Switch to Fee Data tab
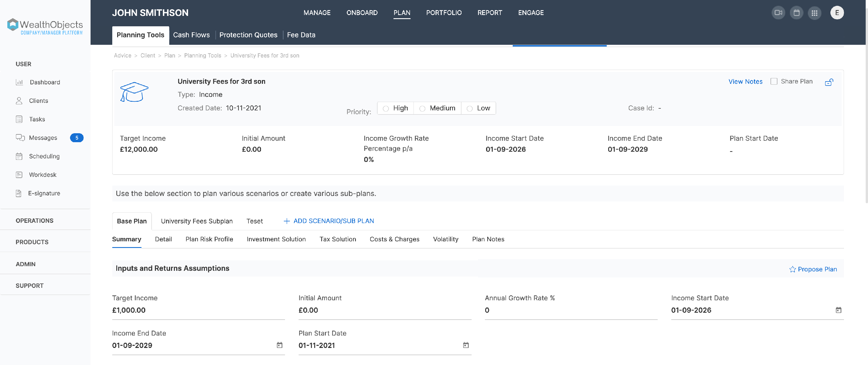The width and height of the screenshot is (868, 365). 301,35
